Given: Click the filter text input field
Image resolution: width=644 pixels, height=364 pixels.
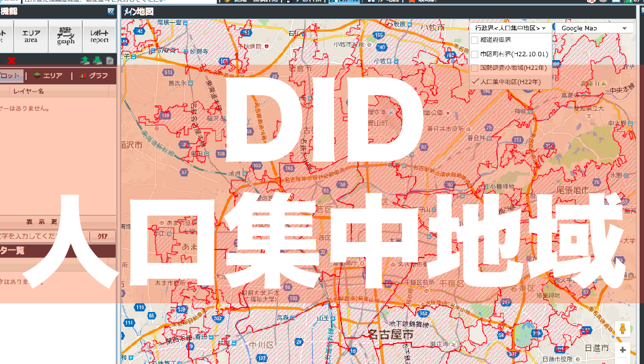Looking at the screenshot, I should (x=45, y=236).
